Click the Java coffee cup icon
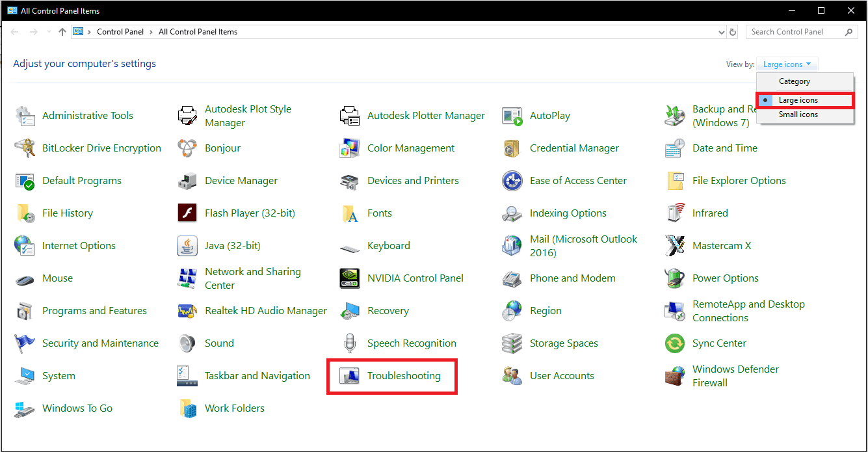This screenshot has width=868, height=452. (x=187, y=246)
